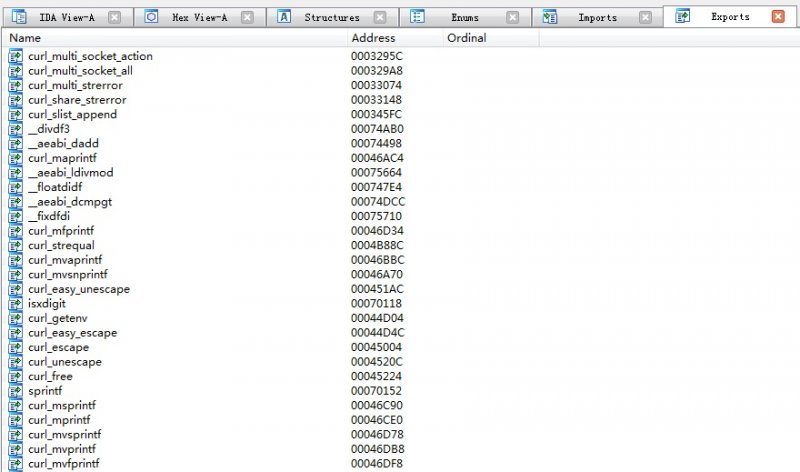800x472 pixels.
Task: Switch to the Structures tab
Action: coord(332,17)
